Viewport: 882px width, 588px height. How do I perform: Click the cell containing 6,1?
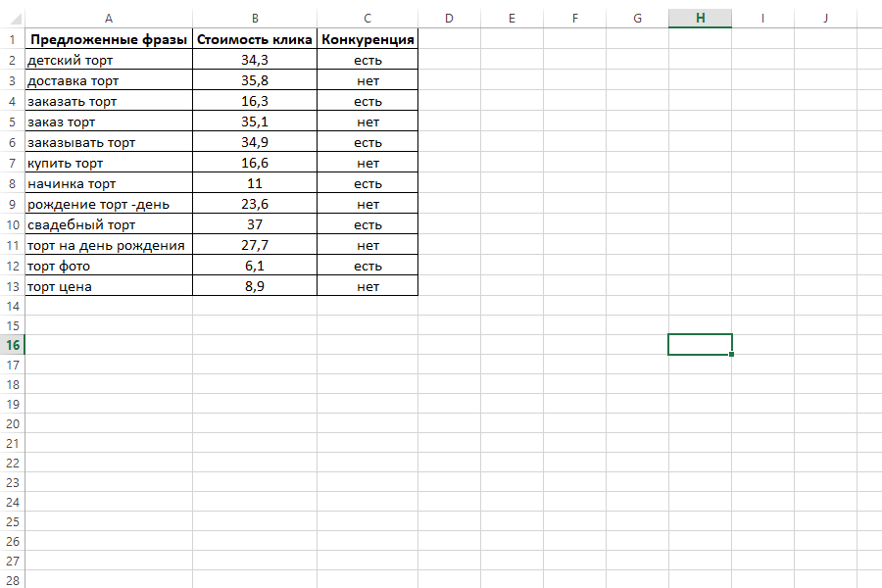255,266
